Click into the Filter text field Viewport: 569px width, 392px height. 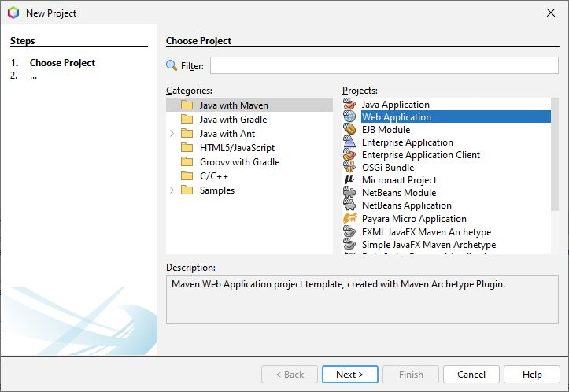(x=384, y=66)
